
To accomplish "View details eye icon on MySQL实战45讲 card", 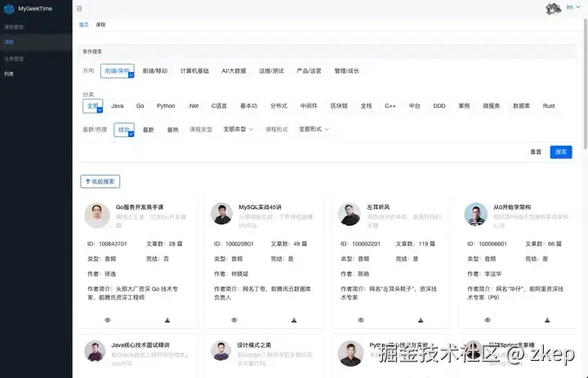I will tap(234, 320).
